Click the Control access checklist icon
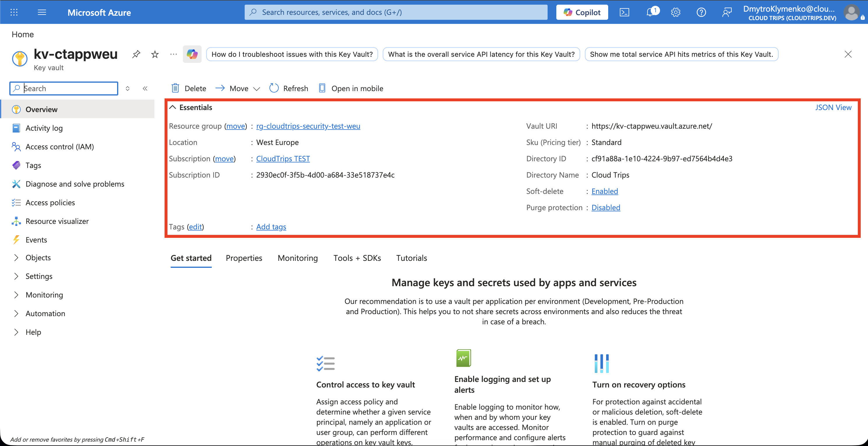 coord(326,364)
